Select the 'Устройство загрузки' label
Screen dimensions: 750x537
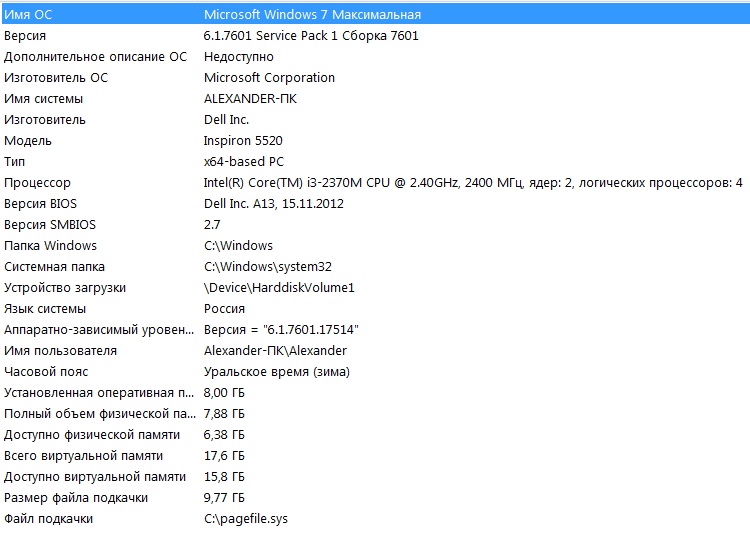click(65, 288)
